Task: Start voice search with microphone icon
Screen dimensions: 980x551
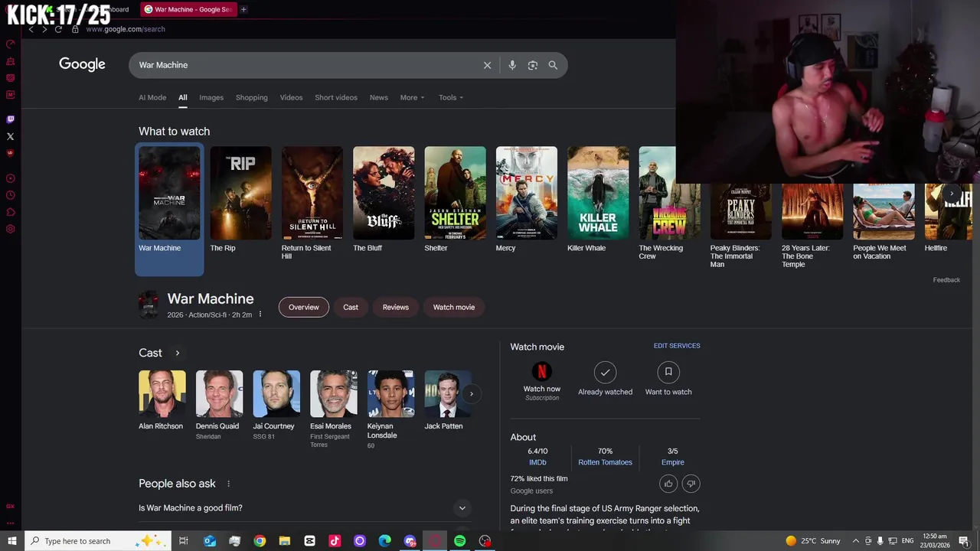Action: [512, 65]
